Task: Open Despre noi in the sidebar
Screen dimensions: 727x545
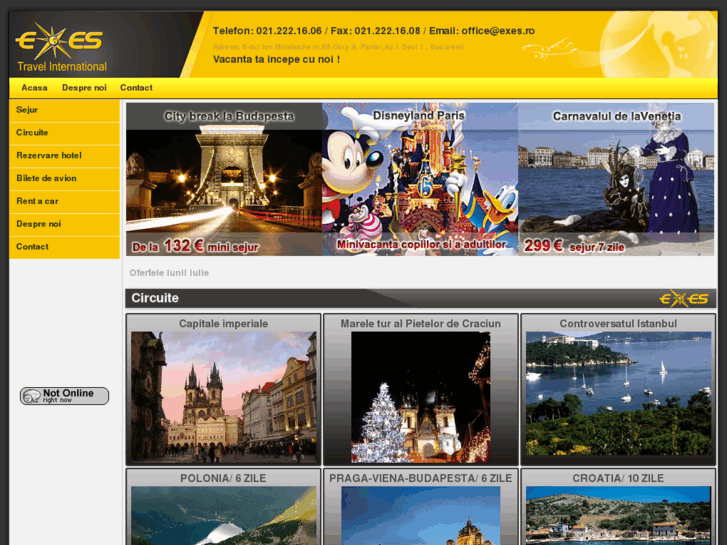Action: [64, 224]
